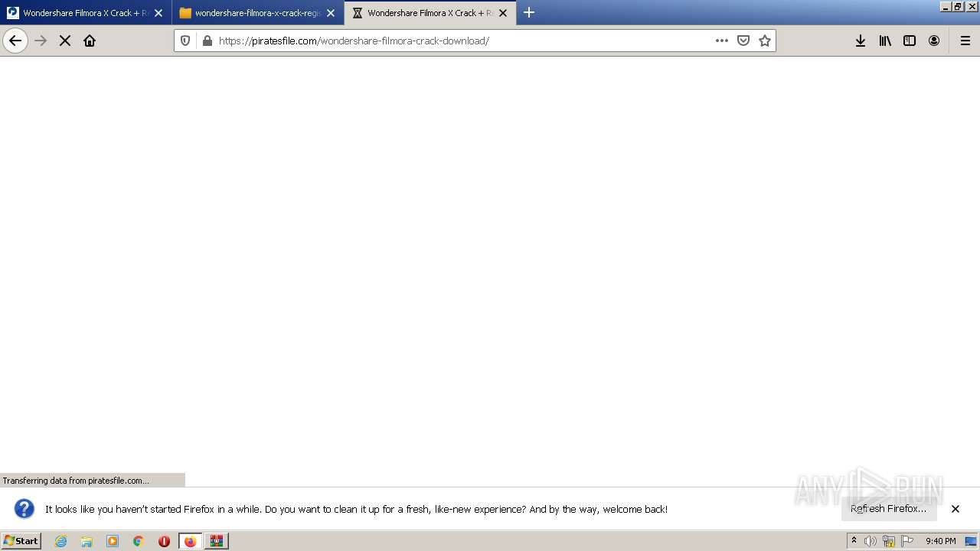Open the Library menu

coord(885,41)
